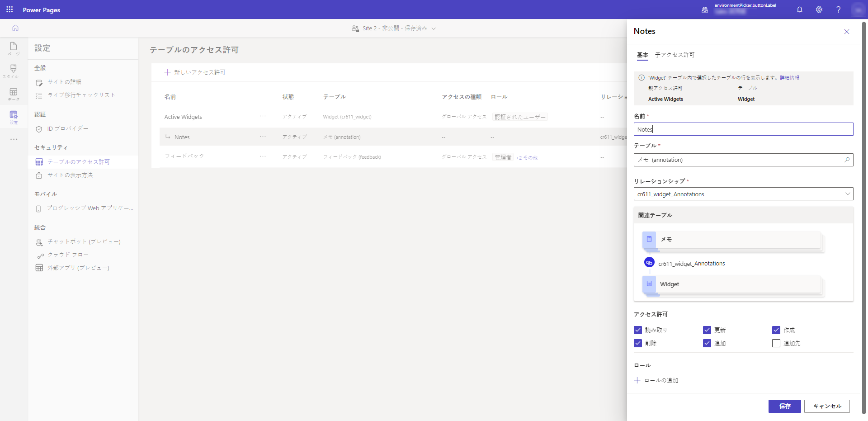The width and height of the screenshot is (868, 421).
Task: Open more options for Active Widgets row
Action: (x=263, y=116)
